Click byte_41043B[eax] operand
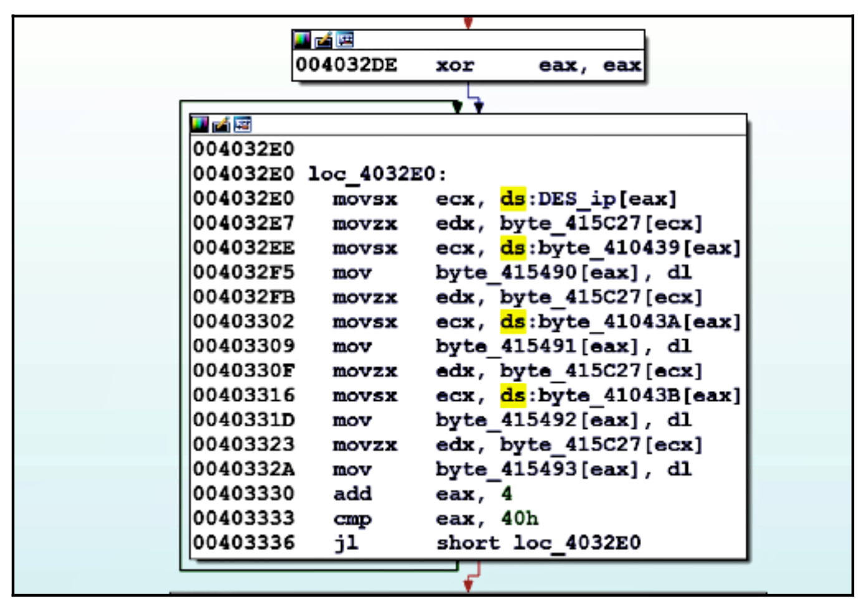This screenshot has width=868, height=601. 640,395
